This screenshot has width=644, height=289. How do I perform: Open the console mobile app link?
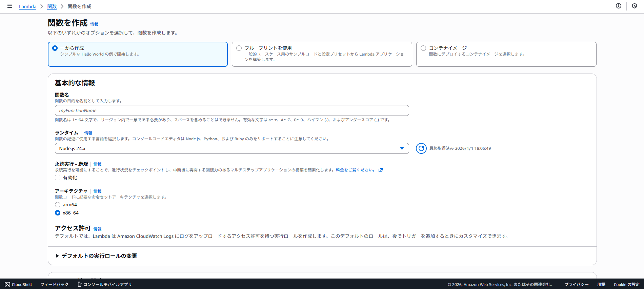pyautogui.click(x=105, y=284)
